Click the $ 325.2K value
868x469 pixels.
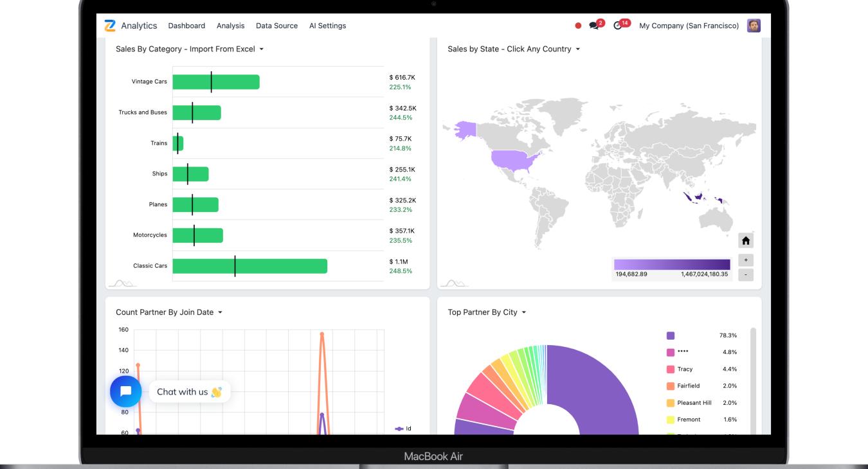point(402,200)
